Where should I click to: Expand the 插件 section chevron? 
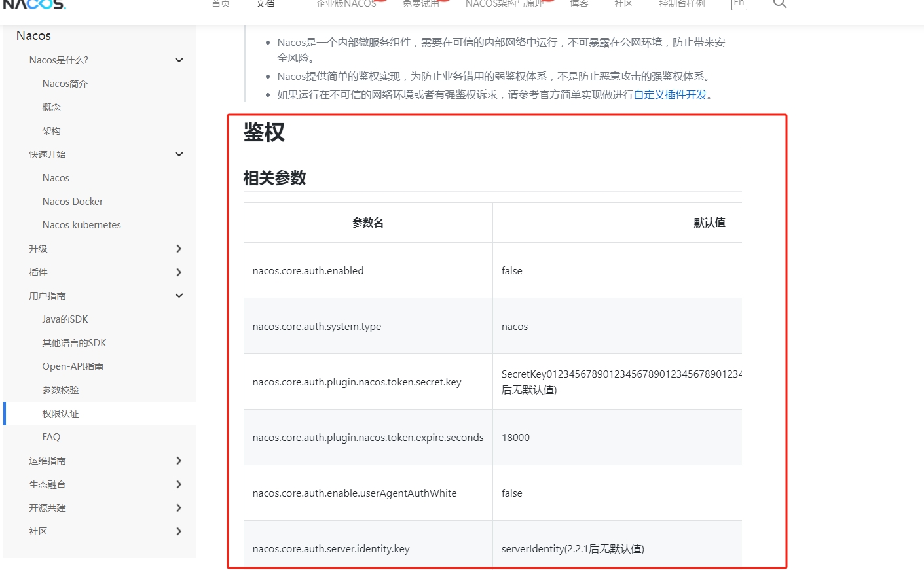coord(179,272)
